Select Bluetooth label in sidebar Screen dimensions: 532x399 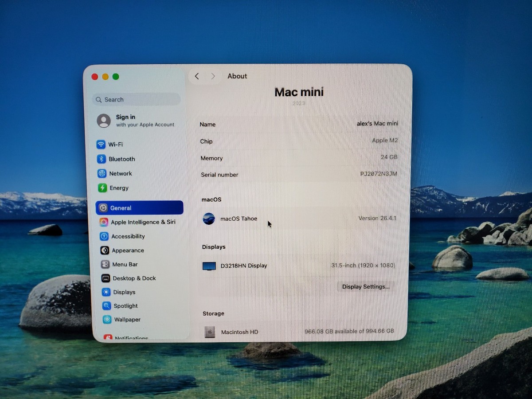[122, 159]
